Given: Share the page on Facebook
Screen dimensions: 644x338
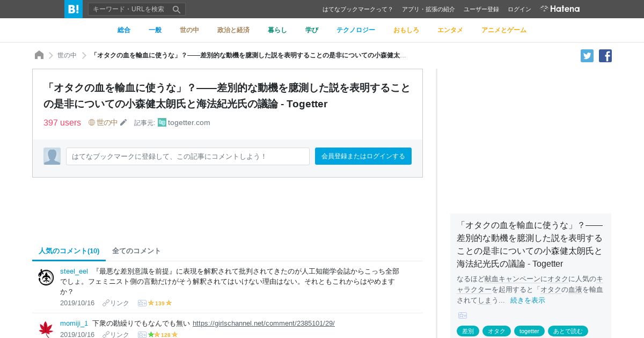Looking at the screenshot, I should (x=605, y=56).
